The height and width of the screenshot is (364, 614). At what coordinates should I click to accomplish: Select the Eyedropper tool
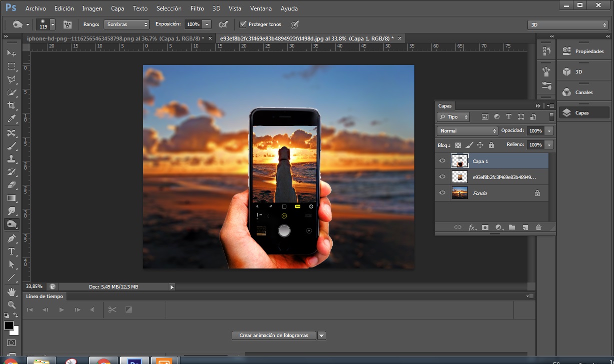click(11, 119)
